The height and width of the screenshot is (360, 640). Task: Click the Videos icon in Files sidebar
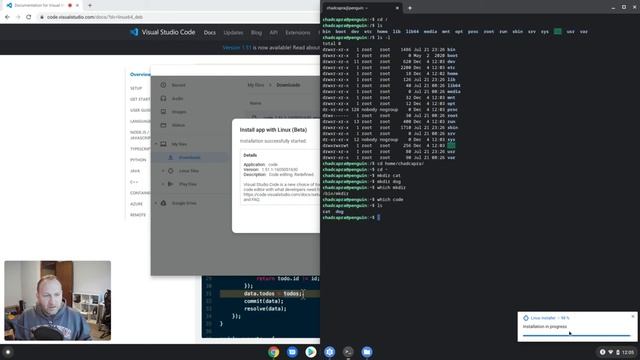163,125
